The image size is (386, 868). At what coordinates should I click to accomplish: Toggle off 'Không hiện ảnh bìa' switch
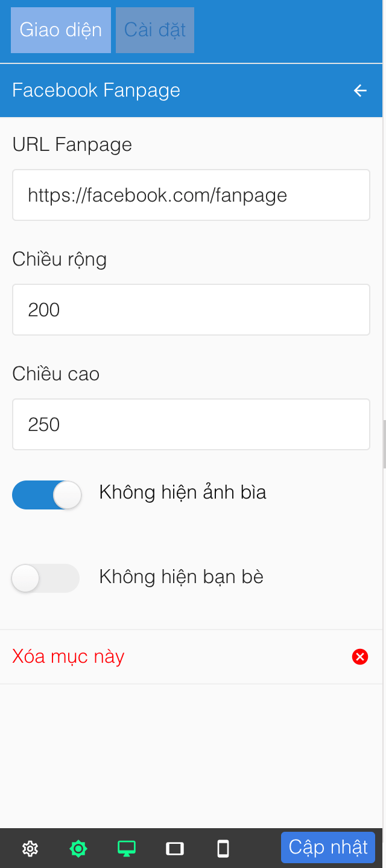pyautogui.click(x=46, y=495)
